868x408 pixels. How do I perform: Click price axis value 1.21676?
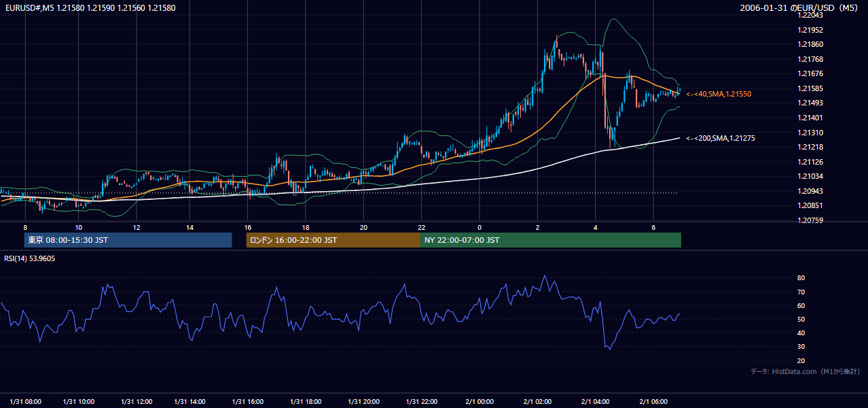pyautogui.click(x=811, y=73)
